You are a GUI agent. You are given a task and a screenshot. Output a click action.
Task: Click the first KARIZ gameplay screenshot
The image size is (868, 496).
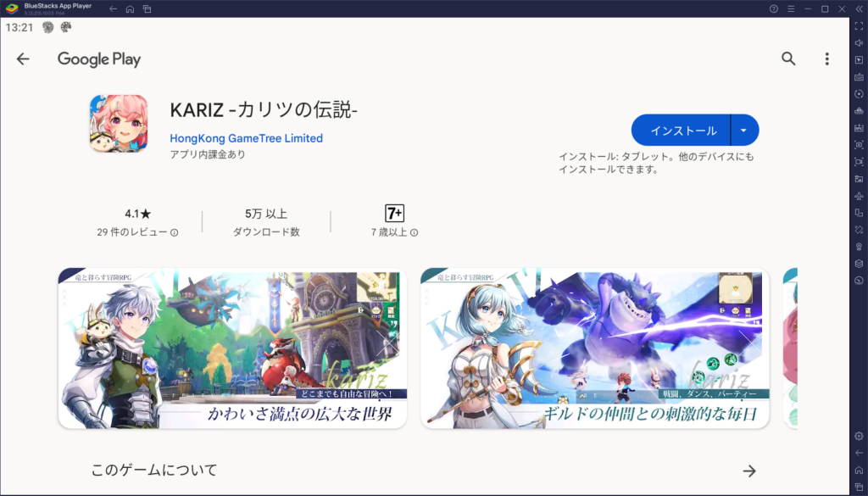[x=231, y=348]
